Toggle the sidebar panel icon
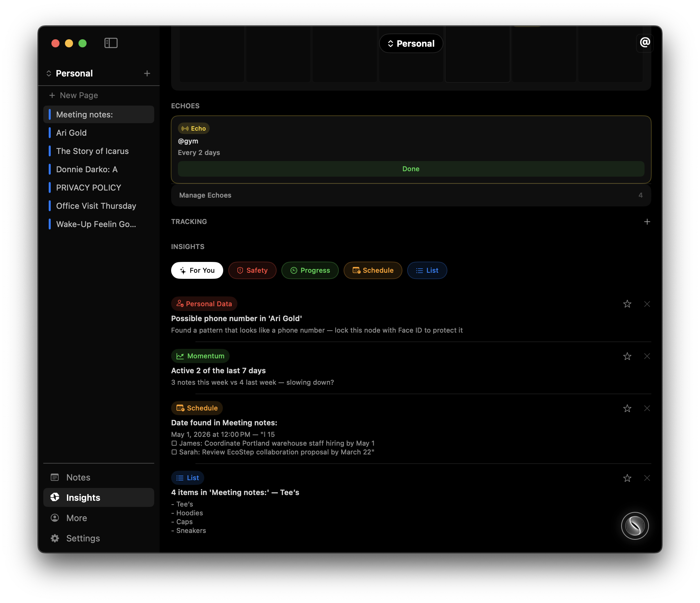 point(111,43)
